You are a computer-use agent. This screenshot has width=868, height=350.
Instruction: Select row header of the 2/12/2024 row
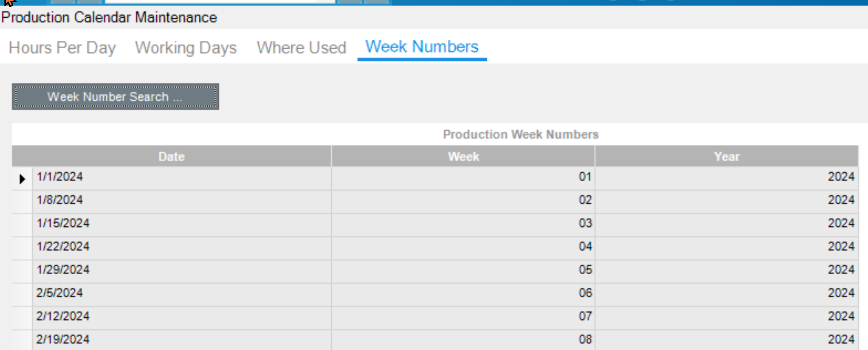click(22, 318)
